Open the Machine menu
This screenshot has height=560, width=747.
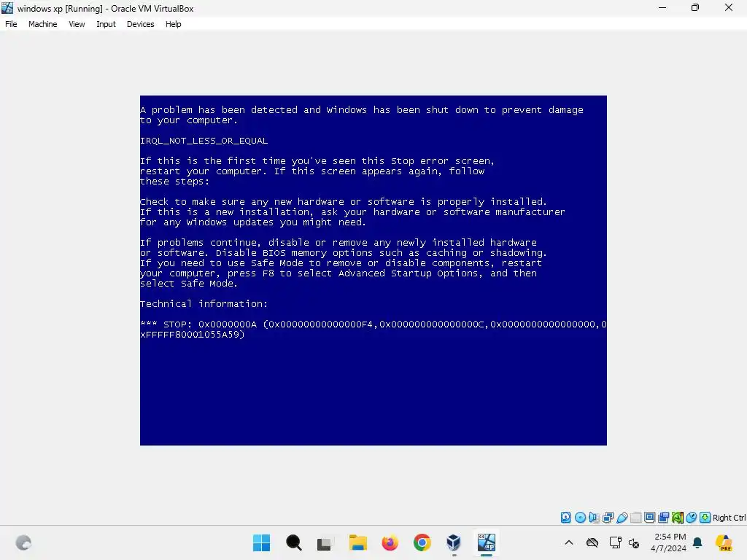point(42,24)
